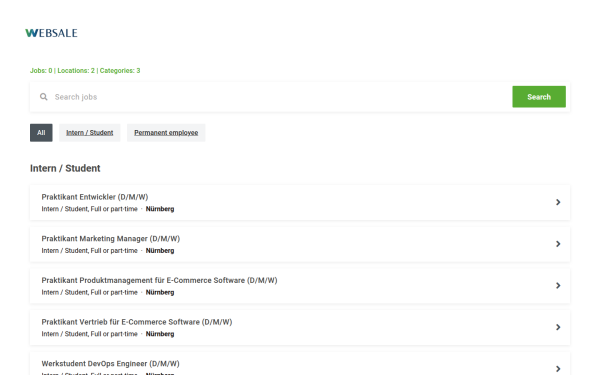Click chevron on Praktikant Produktmanagement row
The image size is (600, 375).
(558, 285)
